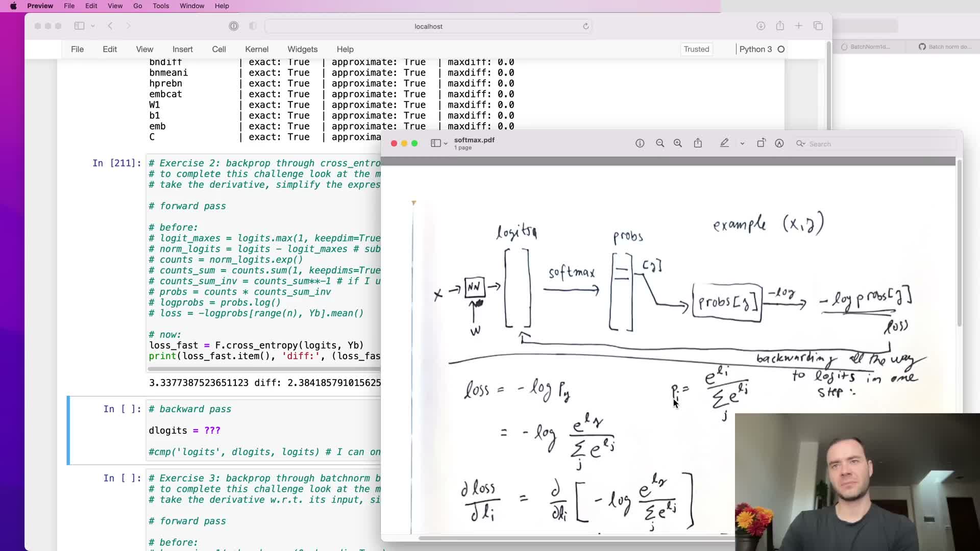Rotate the PDF page
980x551 pixels.
(761, 144)
